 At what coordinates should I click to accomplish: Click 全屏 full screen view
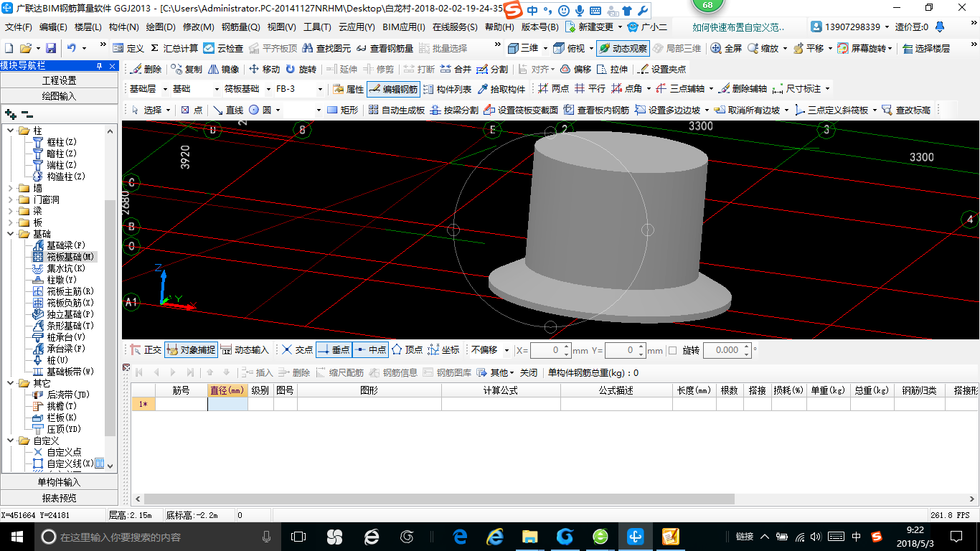click(726, 48)
